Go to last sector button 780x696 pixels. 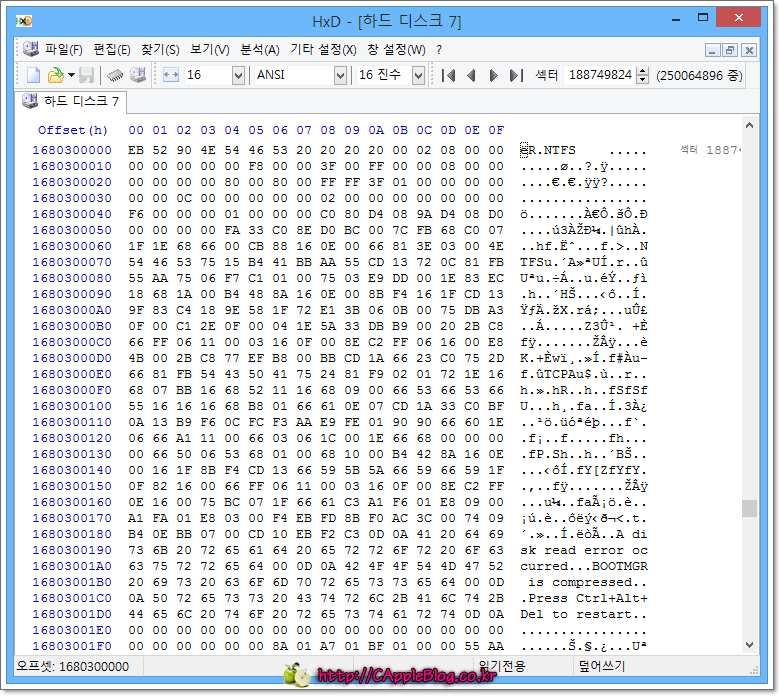(516, 76)
